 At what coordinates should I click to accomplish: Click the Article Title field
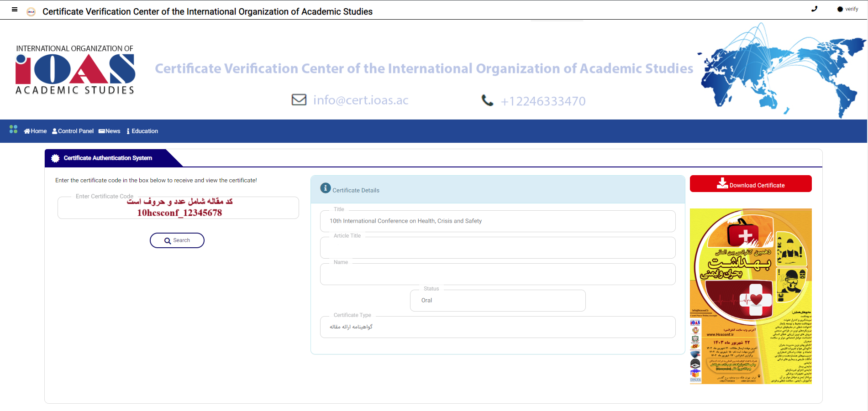click(498, 248)
